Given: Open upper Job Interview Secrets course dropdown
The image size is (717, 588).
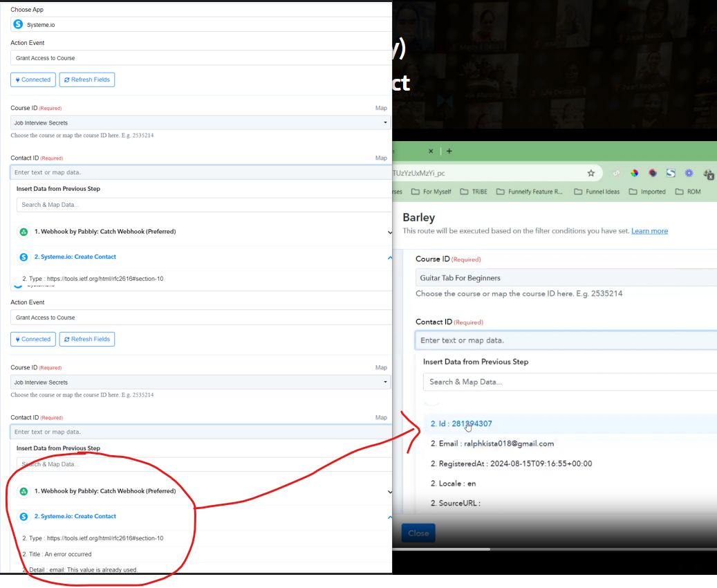Looking at the screenshot, I should click(201, 122).
